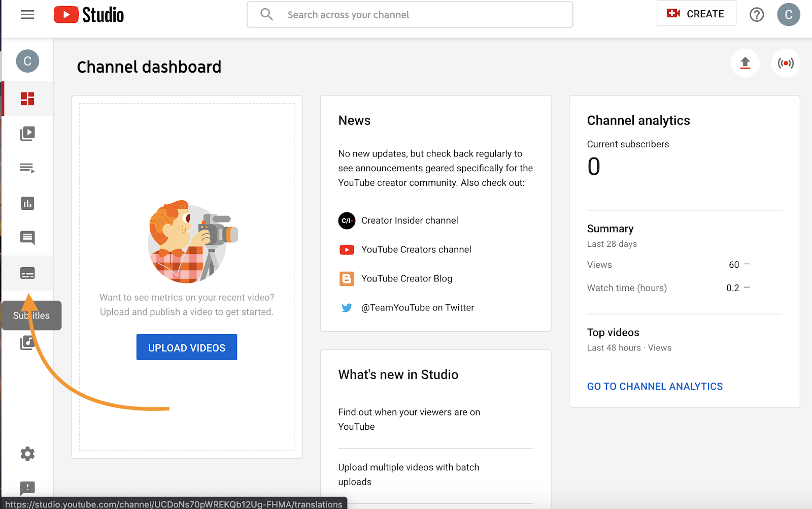This screenshot has height=509, width=812.
Task: Open the @TeamYouTube on Twitter link
Action: tap(418, 307)
